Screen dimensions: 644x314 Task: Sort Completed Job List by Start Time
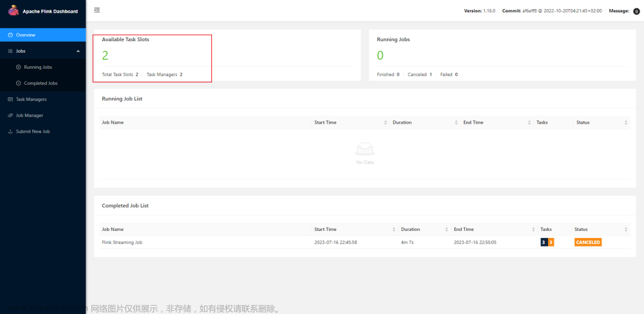tap(393, 230)
